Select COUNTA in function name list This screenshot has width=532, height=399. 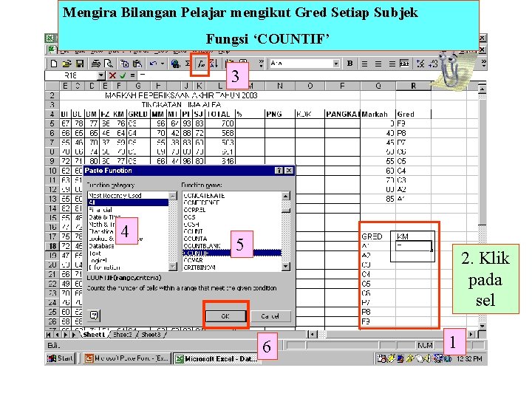point(232,239)
